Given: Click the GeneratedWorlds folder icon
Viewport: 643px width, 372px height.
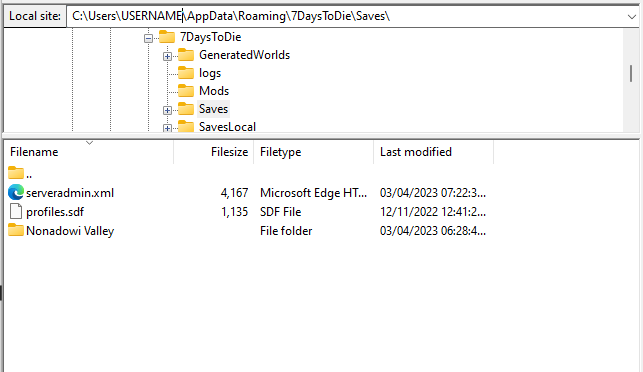Looking at the screenshot, I should (x=186, y=55).
